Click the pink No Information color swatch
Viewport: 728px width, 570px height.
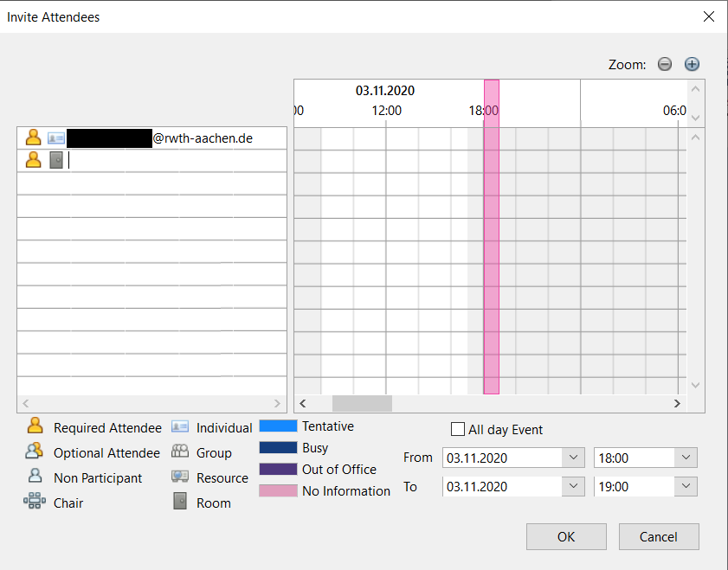tap(280, 490)
